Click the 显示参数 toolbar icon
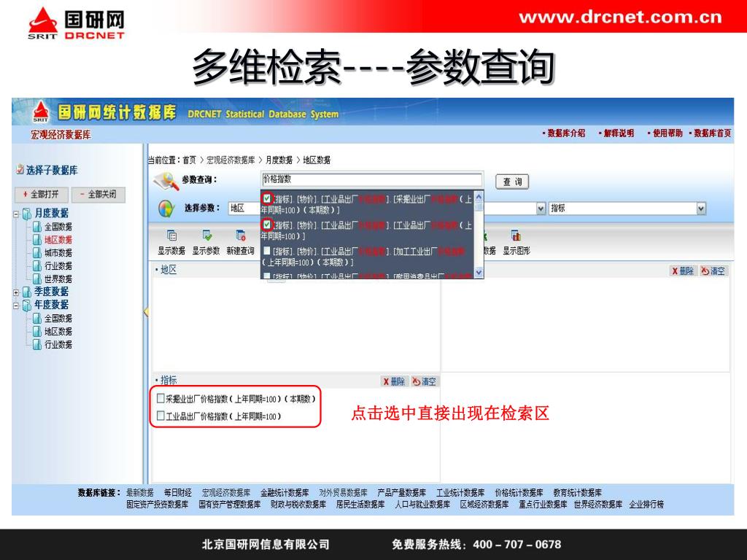747x560 pixels. (x=206, y=236)
